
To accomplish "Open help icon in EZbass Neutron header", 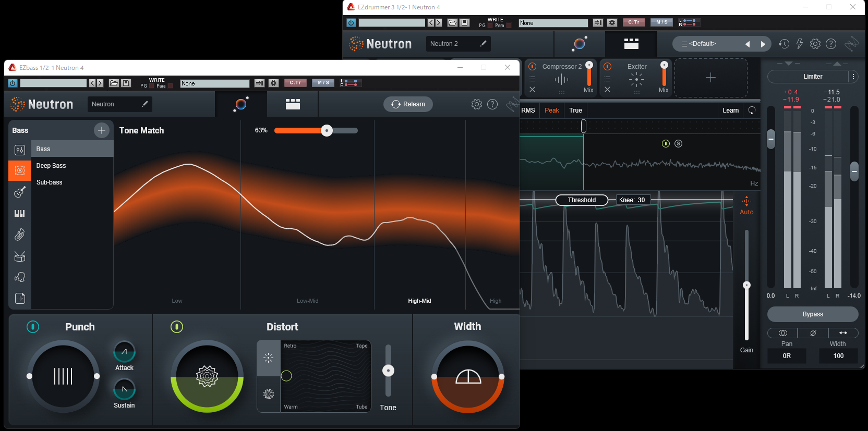I will tap(492, 104).
